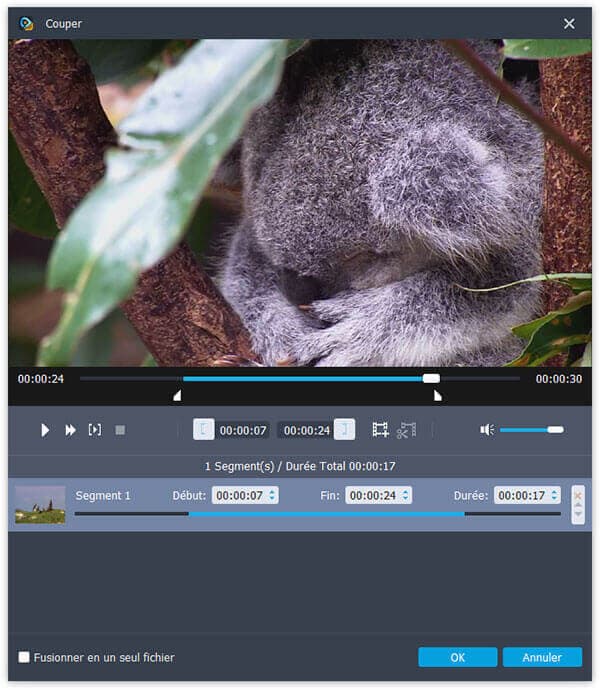This screenshot has width=600, height=690.
Task: Adjust the Fin time stepper arrows
Action: pyautogui.click(x=405, y=495)
